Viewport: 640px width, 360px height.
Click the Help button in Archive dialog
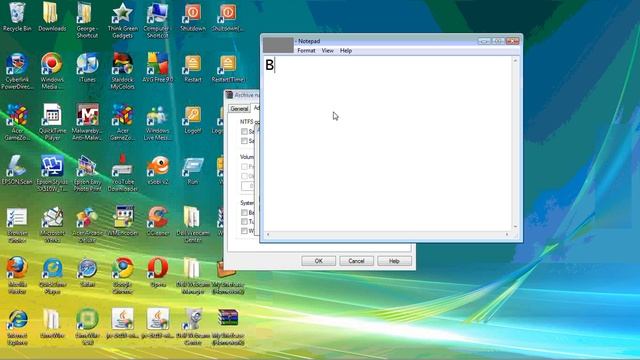tap(394, 261)
